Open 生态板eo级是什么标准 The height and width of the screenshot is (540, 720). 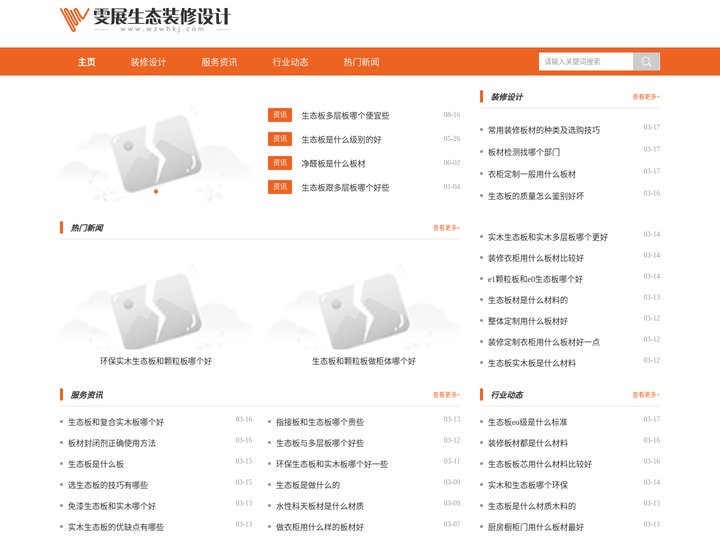click(x=527, y=422)
